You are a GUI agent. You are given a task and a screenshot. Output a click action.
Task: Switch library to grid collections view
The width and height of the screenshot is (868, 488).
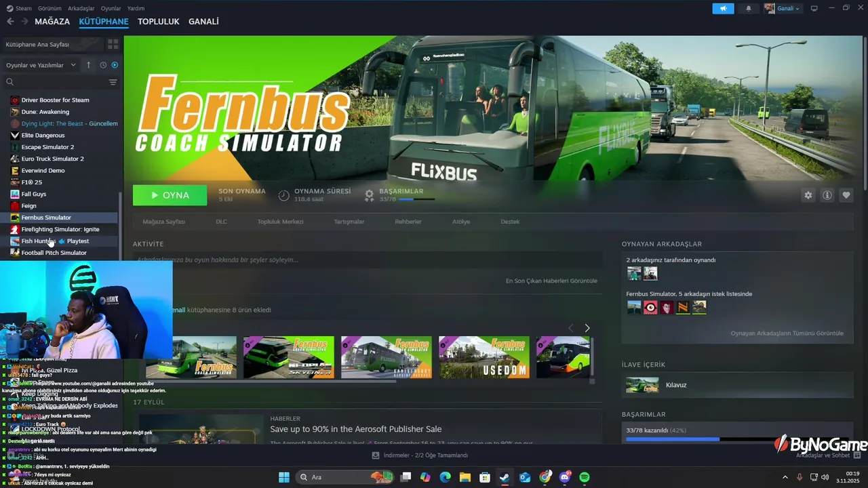coord(113,44)
